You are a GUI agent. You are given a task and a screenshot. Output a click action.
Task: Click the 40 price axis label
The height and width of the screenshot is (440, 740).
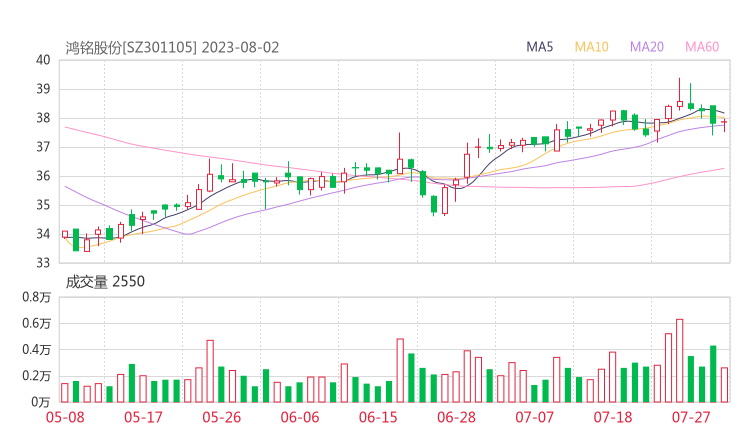[43, 60]
